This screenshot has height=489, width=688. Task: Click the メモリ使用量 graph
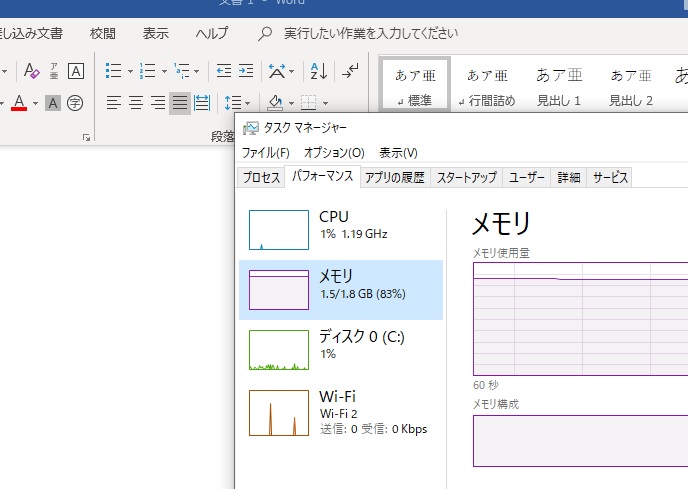580,319
